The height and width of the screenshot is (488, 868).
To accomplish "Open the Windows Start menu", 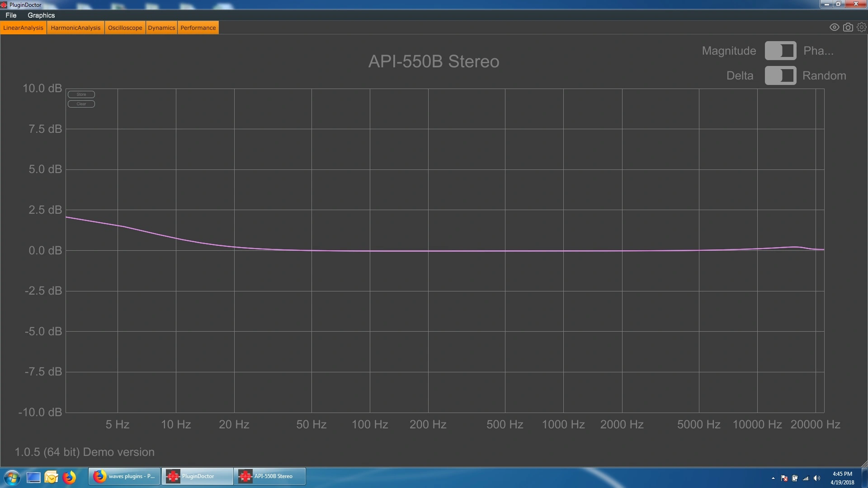I will (x=12, y=477).
